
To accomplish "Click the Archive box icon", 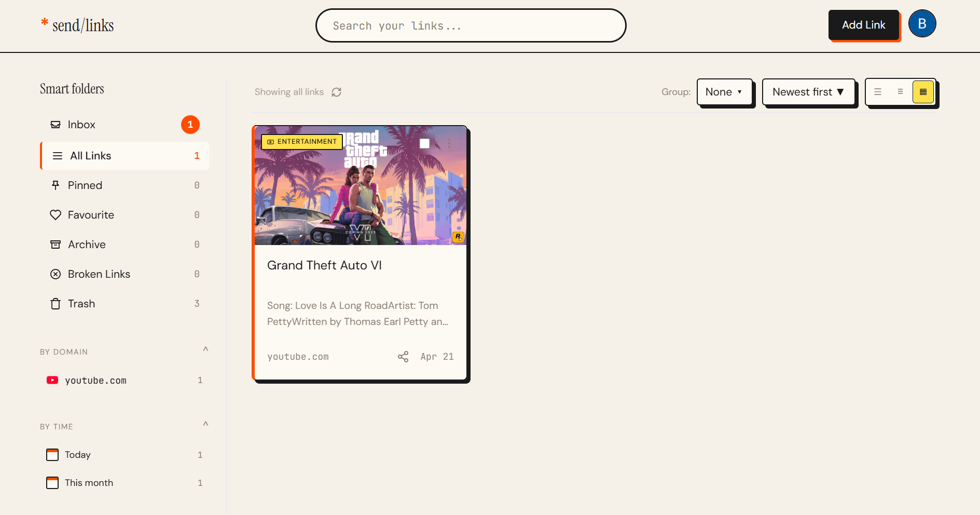I will point(56,244).
